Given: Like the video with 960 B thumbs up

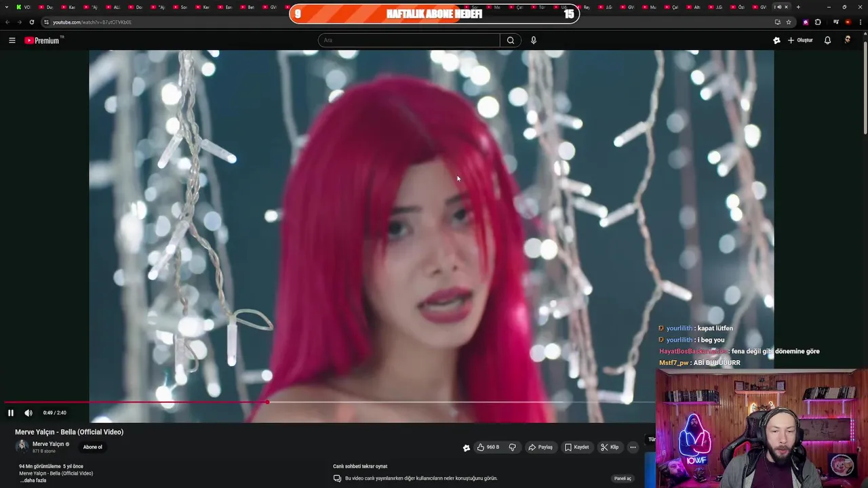Looking at the screenshot, I should [x=488, y=447].
